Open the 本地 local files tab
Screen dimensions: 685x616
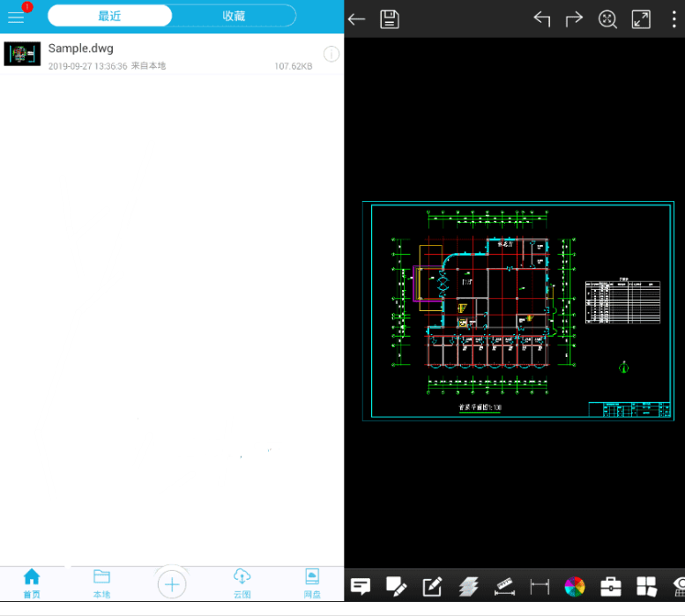[x=101, y=583]
